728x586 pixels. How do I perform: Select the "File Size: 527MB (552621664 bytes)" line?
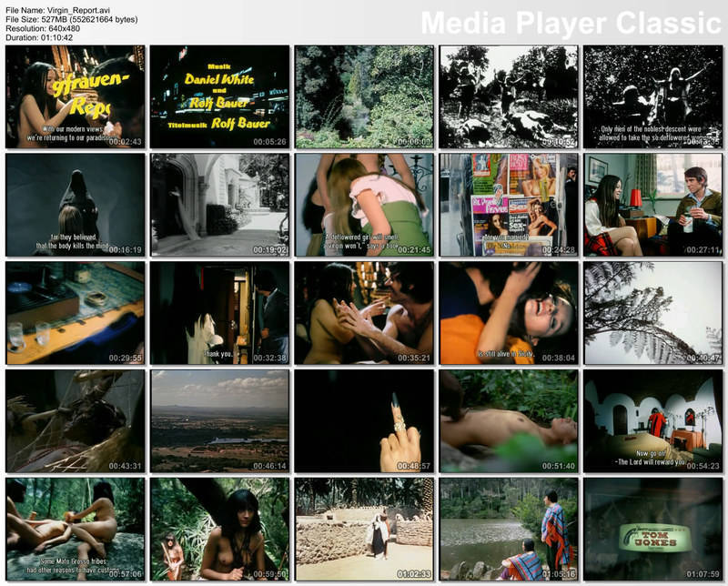pyautogui.click(x=72, y=19)
